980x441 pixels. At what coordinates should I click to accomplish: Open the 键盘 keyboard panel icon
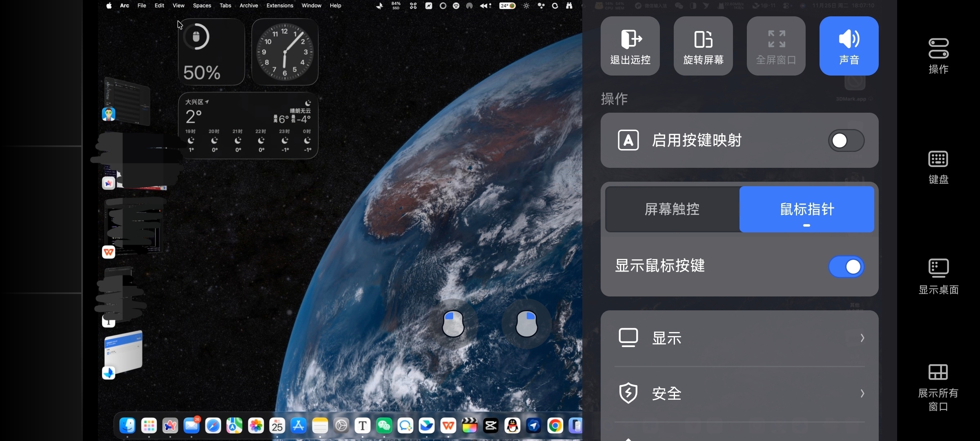click(938, 167)
